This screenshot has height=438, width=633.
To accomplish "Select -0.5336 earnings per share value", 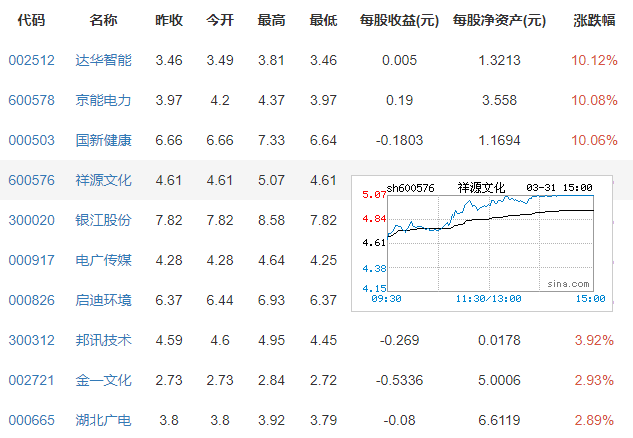I will point(399,380).
